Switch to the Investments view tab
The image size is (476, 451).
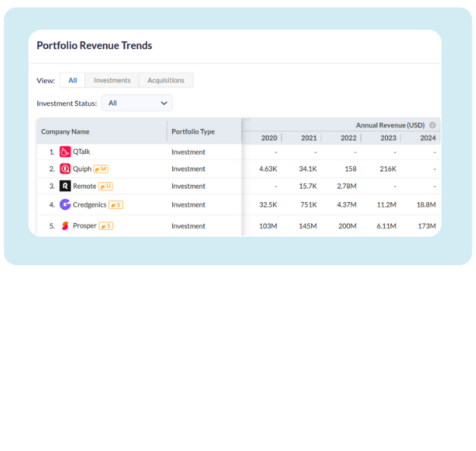click(x=112, y=80)
